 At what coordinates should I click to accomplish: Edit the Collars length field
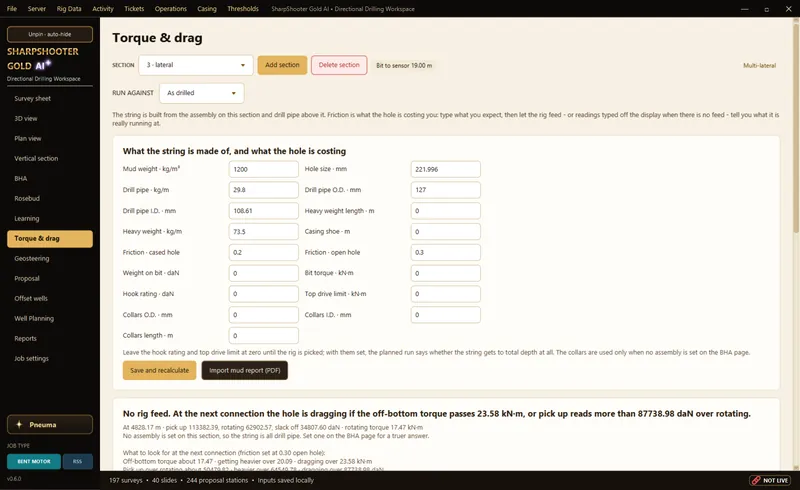(x=263, y=335)
